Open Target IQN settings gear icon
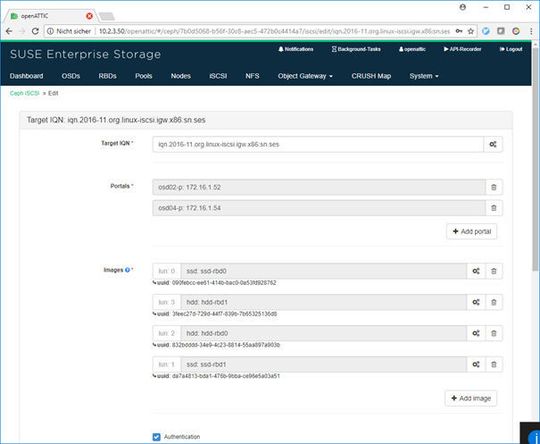The height and width of the screenshot is (444, 540). tap(493, 144)
